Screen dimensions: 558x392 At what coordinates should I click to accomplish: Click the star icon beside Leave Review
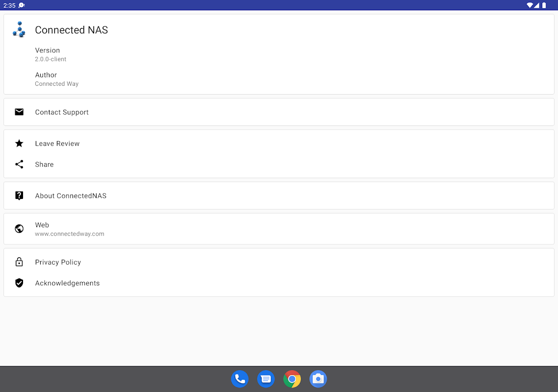pos(19,144)
